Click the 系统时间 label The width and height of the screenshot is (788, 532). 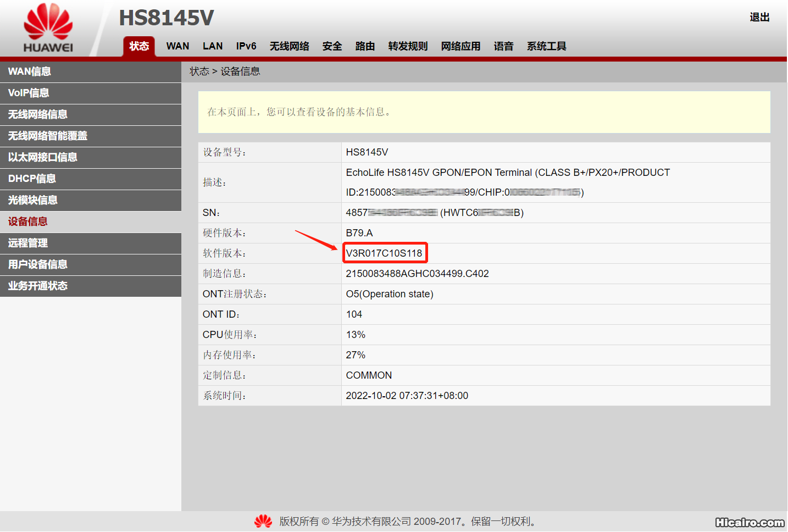coord(224,396)
